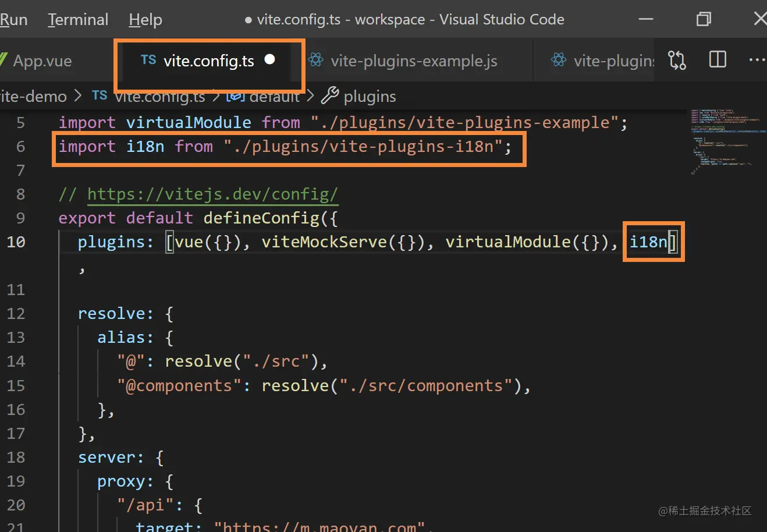Open the ite-demo folder breadcrumb
The width and height of the screenshot is (767, 532).
tap(33, 96)
